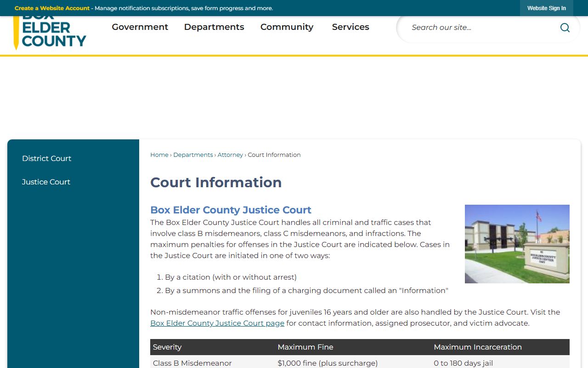This screenshot has height=368, width=588.
Task: Click the Court Information breadcrumb text
Action: click(274, 155)
